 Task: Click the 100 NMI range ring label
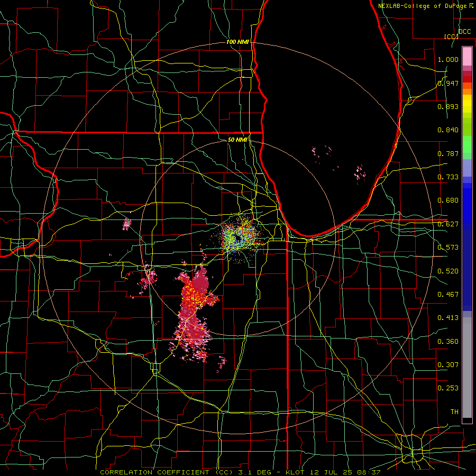pos(237,42)
